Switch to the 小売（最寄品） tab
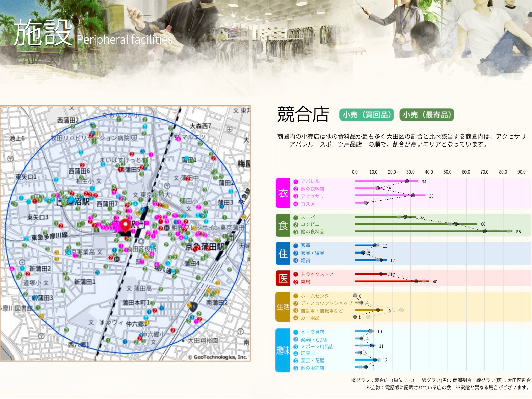532x399 pixels. point(427,115)
